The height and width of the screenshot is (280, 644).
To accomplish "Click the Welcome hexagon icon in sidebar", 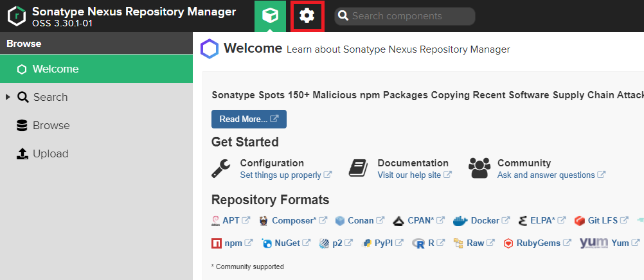I will [22, 69].
